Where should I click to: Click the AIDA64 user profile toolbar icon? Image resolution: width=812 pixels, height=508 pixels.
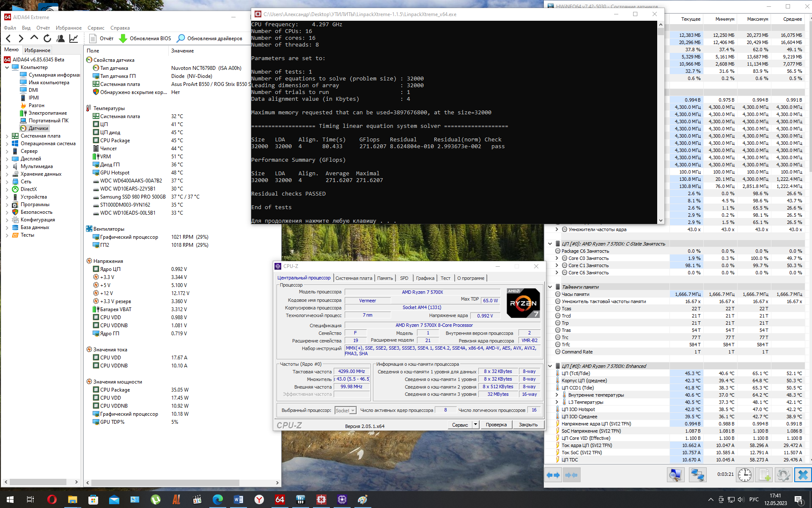click(60, 39)
